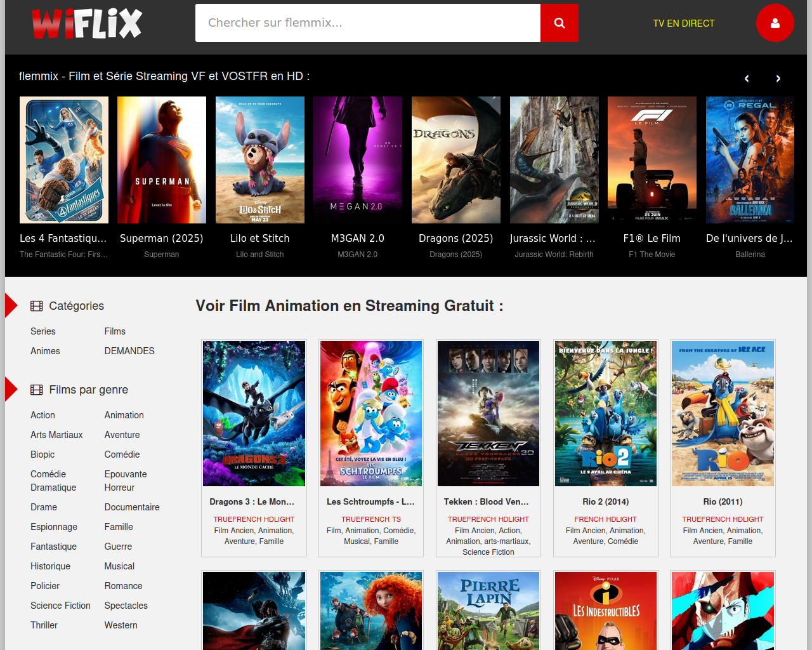Open the Films category
812x650 pixels.
click(115, 331)
